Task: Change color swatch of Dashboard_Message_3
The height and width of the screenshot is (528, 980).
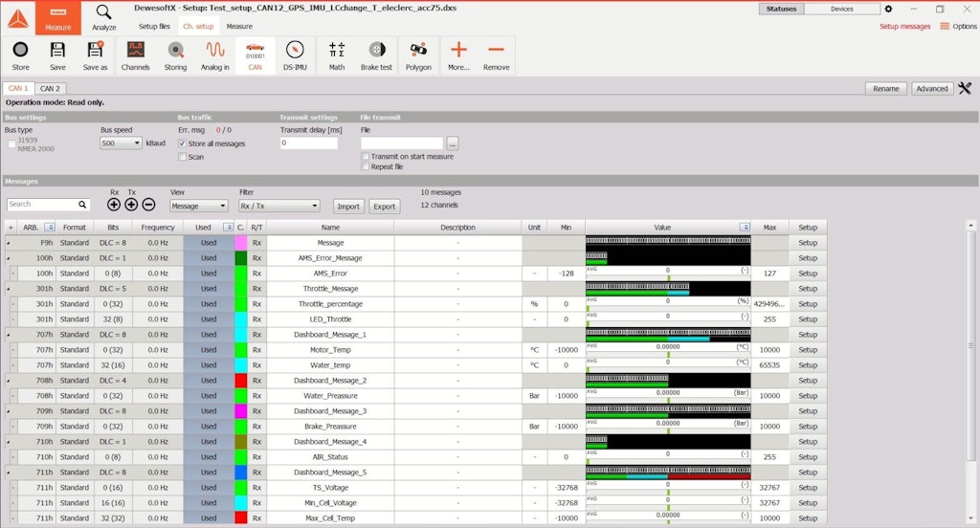Action: tap(240, 411)
